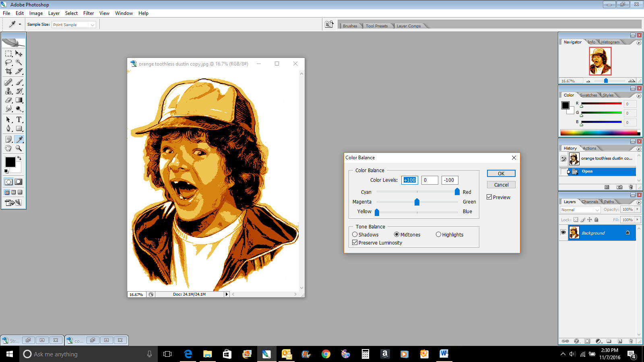Click OK in the Color Balance dialog
644x362 pixels.
pos(501,173)
